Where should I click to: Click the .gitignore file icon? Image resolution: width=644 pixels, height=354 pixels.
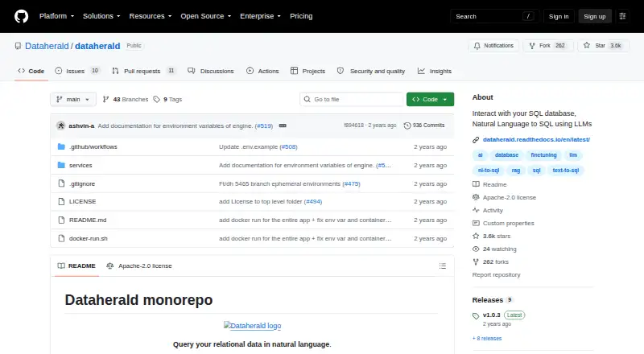[x=61, y=183]
